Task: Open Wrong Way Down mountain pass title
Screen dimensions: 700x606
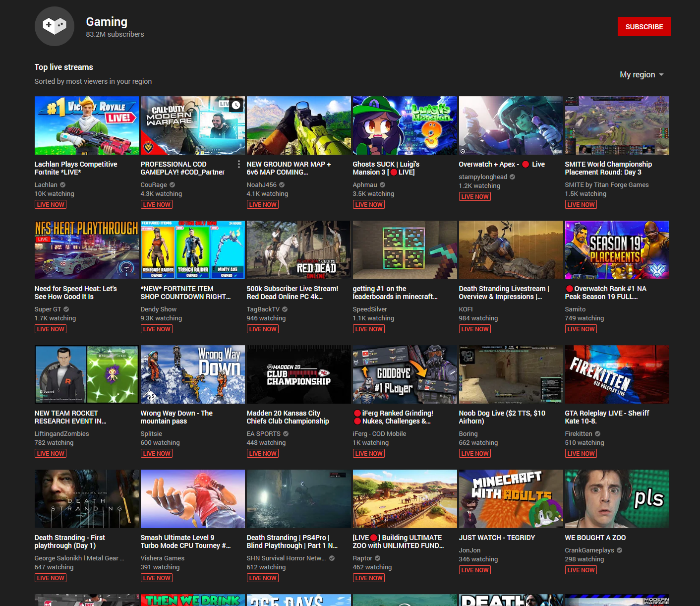Action: coord(176,417)
